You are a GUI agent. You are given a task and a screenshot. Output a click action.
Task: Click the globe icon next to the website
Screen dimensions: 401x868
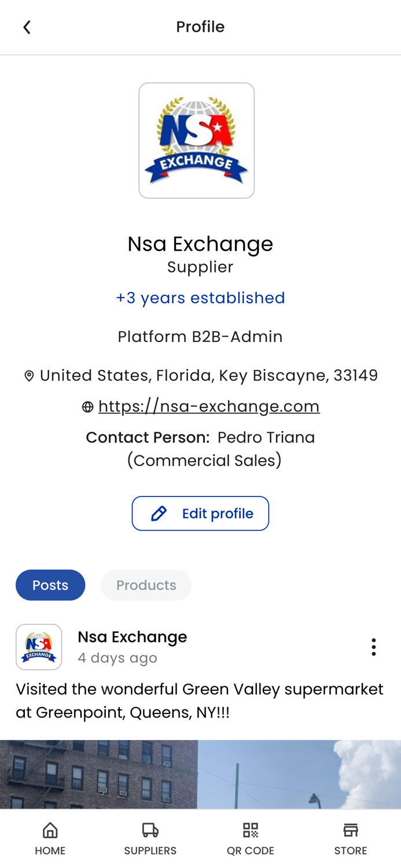[87, 406]
